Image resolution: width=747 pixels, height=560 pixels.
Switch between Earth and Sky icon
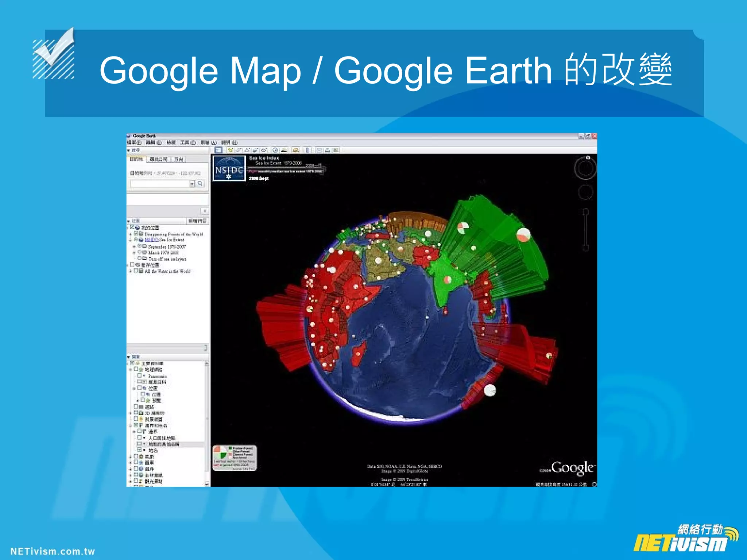coord(295,150)
